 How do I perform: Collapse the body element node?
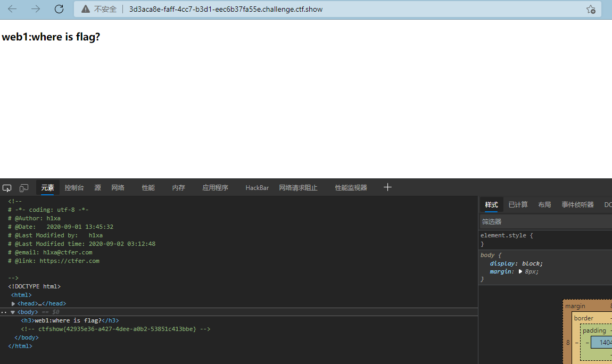(x=13, y=312)
